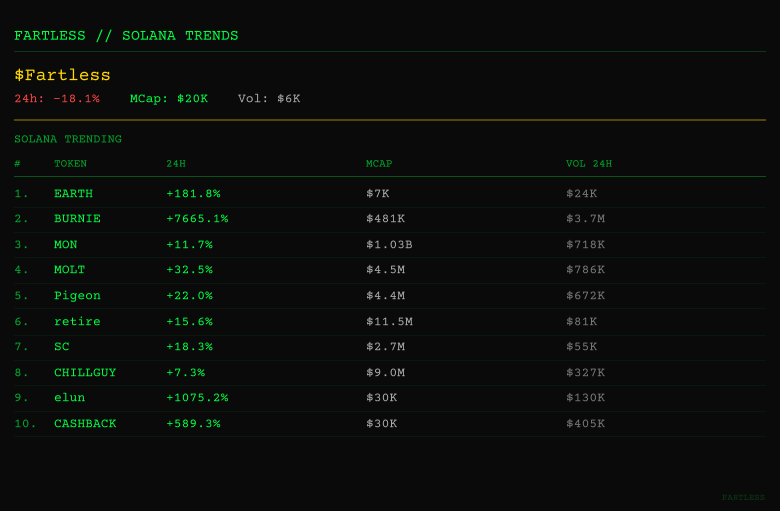Click the 24H column header
The width and height of the screenshot is (780, 511).
click(x=176, y=164)
